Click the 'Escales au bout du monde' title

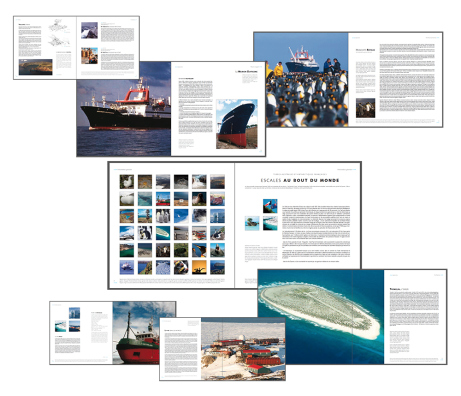pos(300,180)
